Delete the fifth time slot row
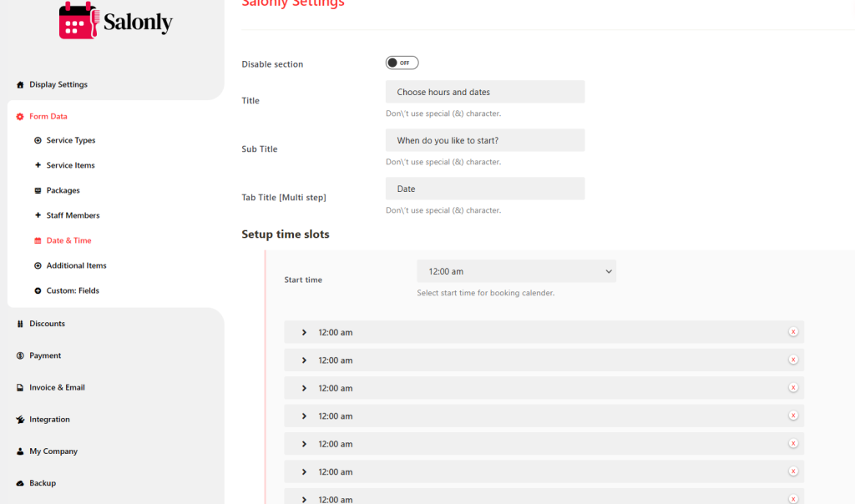 point(793,444)
